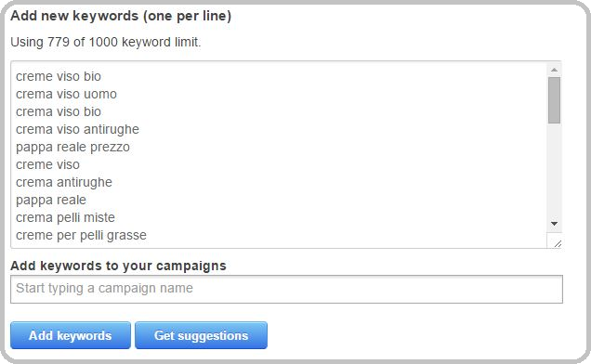Place cursor on 'crema viso uomo' line

pos(66,94)
